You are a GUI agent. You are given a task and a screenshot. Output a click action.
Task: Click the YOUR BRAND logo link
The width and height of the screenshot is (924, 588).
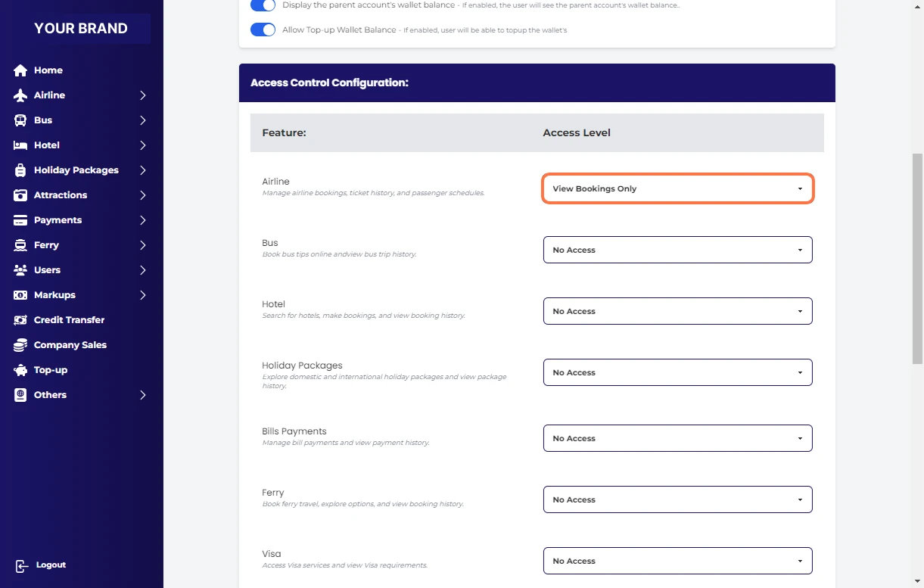click(81, 29)
